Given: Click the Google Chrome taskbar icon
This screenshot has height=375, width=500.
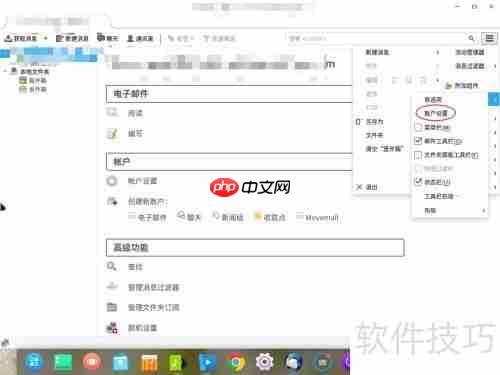Looking at the screenshot, I should tap(236, 362).
